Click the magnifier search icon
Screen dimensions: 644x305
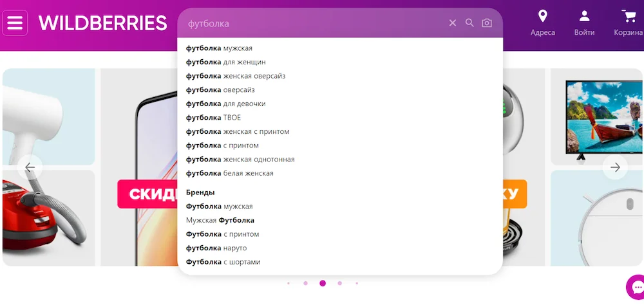[x=469, y=23]
